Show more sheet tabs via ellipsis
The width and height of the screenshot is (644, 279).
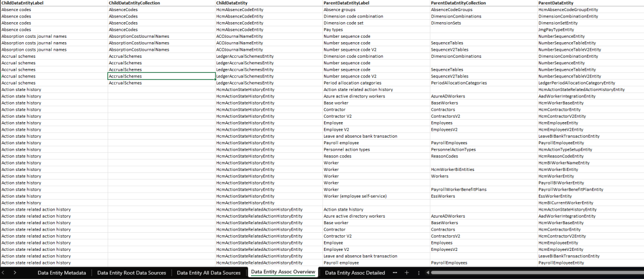pyautogui.click(x=395, y=272)
